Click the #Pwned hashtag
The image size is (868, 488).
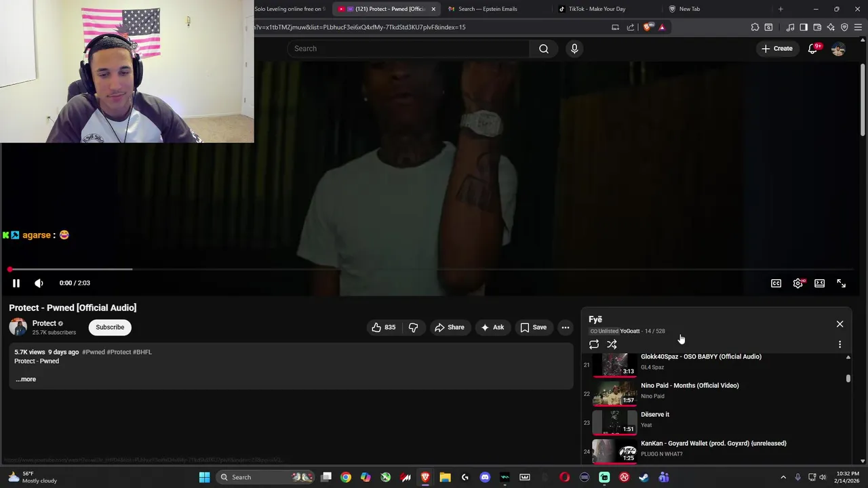point(93,352)
